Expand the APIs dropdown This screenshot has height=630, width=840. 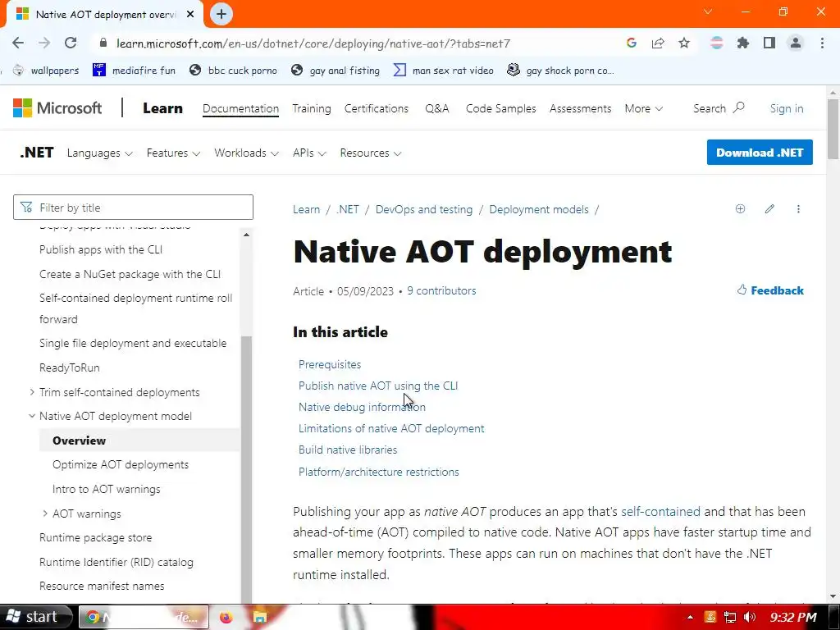tap(309, 153)
